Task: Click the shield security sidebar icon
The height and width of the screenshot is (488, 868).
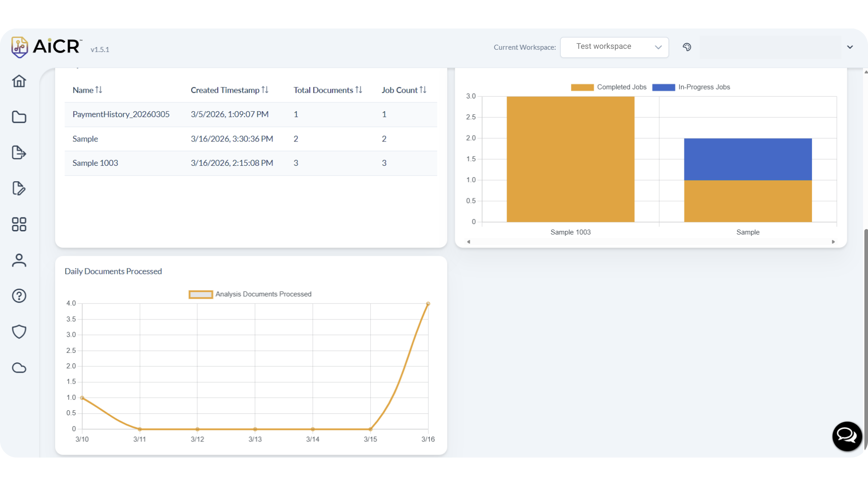Action: tap(19, 332)
